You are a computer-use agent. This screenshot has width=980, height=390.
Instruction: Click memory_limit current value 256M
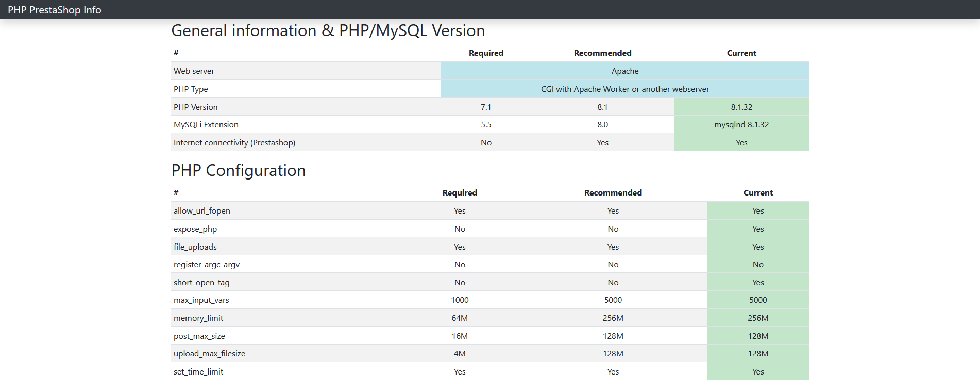pos(758,318)
